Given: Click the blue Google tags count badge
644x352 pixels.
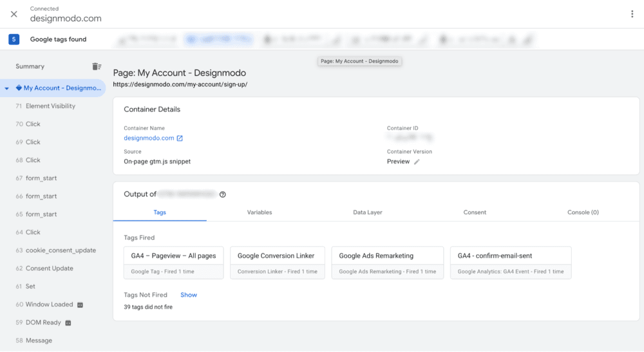Looking at the screenshot, I should click(14, 39).
